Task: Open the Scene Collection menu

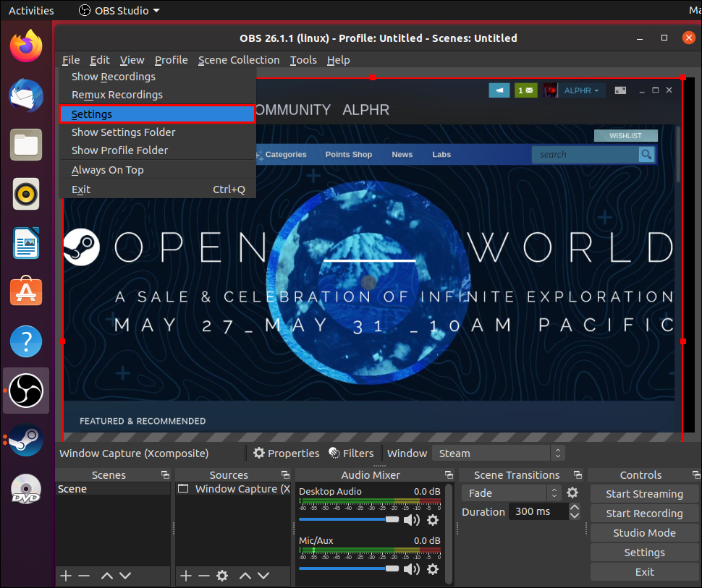Action: point(238,60)
